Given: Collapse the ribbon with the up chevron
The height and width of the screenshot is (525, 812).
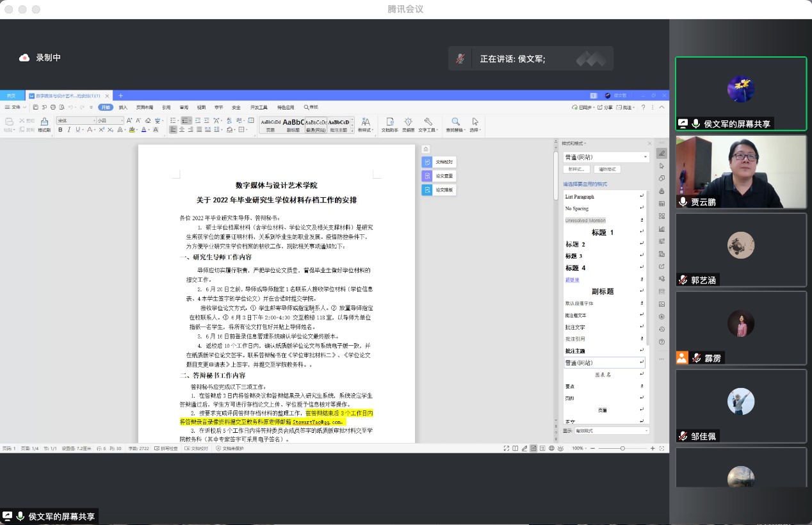Looking at the screenshot, I should click(662, 107).
